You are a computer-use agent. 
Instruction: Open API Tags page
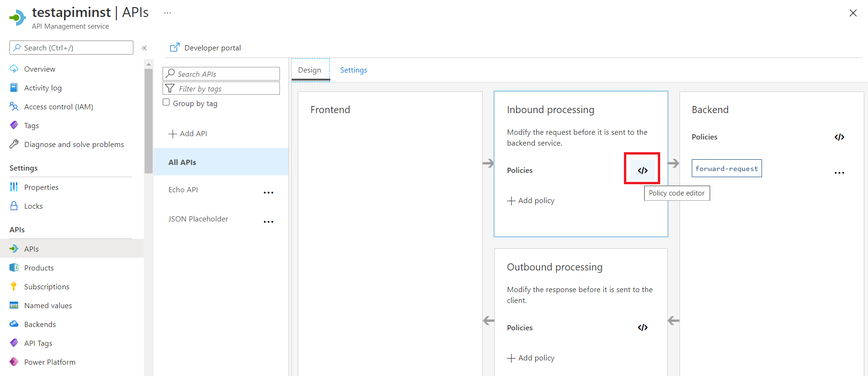(x=38, y=343)
